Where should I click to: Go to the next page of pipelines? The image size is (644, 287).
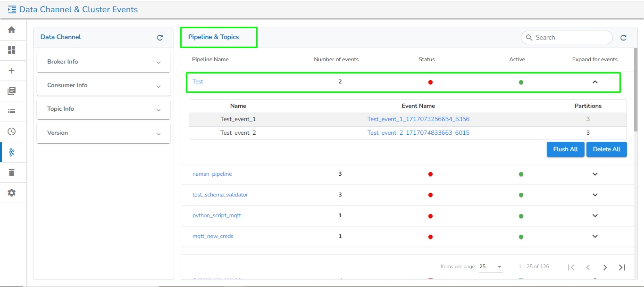(605, 267)
